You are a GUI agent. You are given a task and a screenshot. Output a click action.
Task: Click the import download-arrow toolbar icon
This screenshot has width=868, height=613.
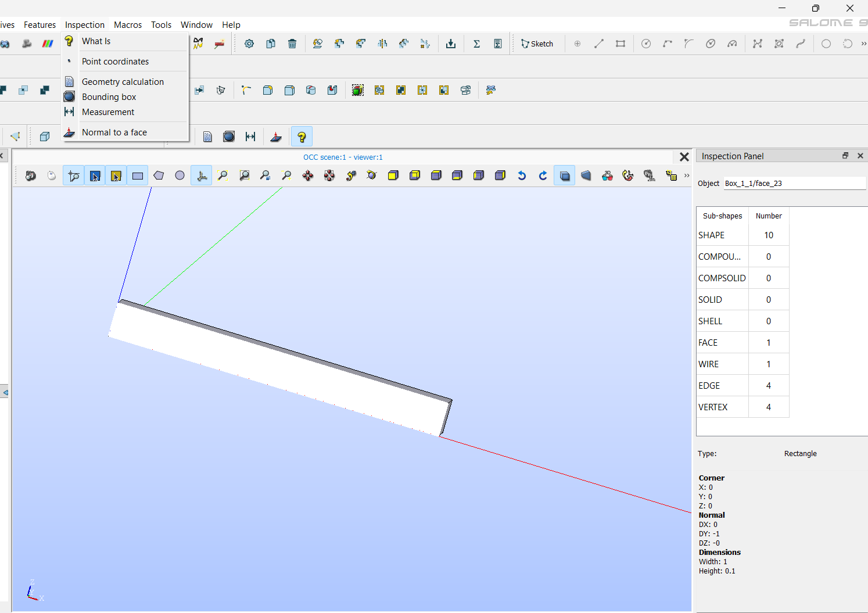click(x=451, y=44)
